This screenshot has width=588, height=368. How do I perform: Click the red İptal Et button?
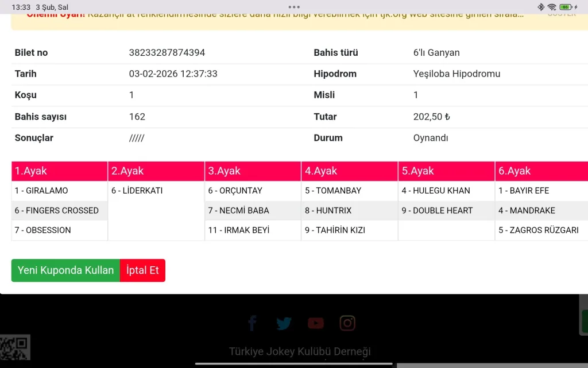tap(142, 270)
